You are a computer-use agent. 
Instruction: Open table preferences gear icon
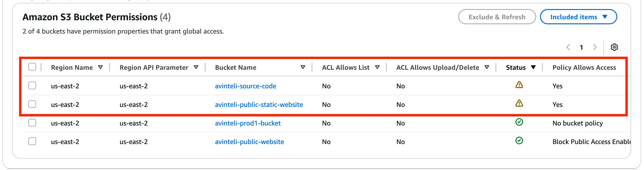614,47
